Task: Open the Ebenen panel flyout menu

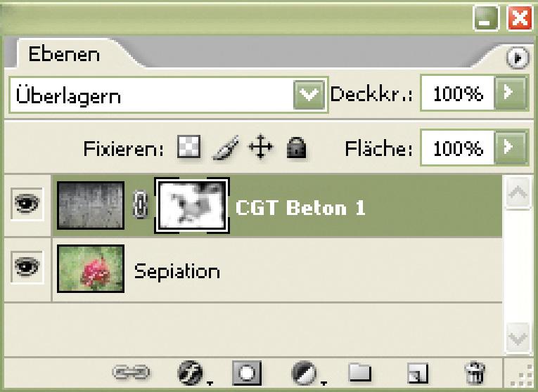Action: (518, 58)
